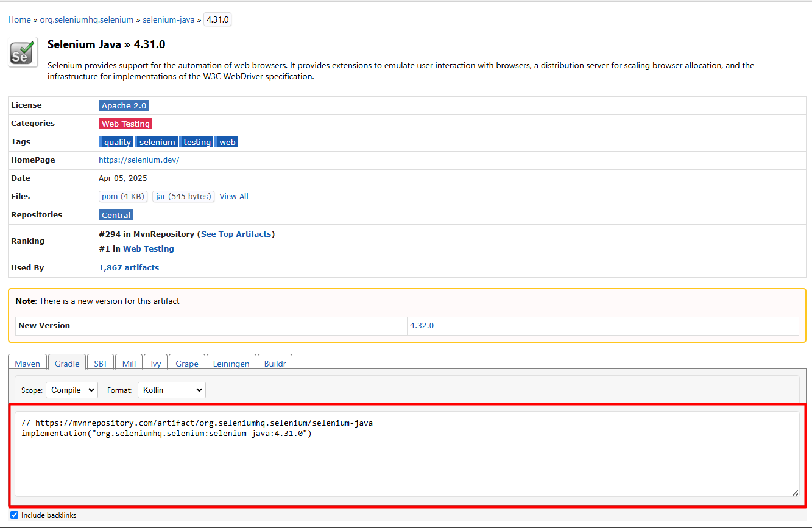Open the Format Kotlin dropdown

[172, 390]
